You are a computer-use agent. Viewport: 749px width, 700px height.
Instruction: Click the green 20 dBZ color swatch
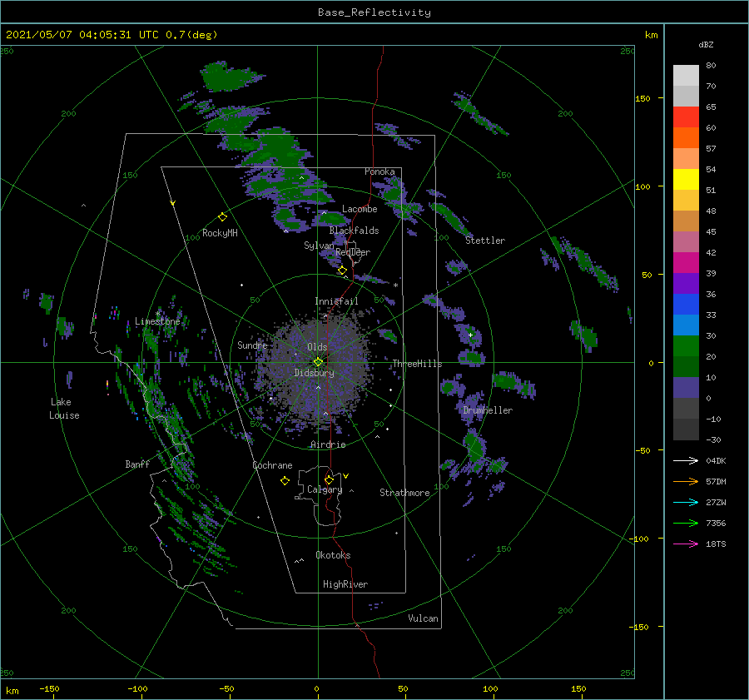click(686, 345)
